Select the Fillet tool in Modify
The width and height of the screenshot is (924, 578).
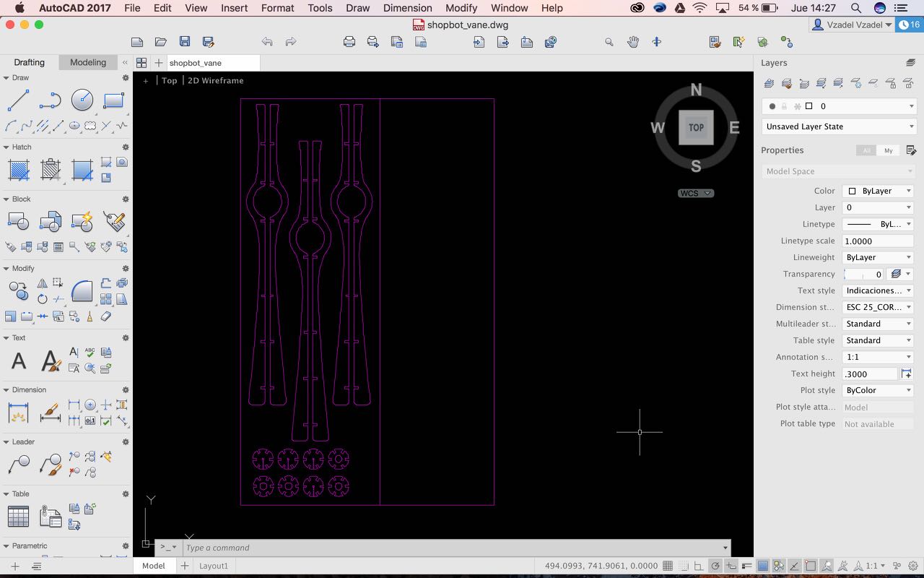82,290
